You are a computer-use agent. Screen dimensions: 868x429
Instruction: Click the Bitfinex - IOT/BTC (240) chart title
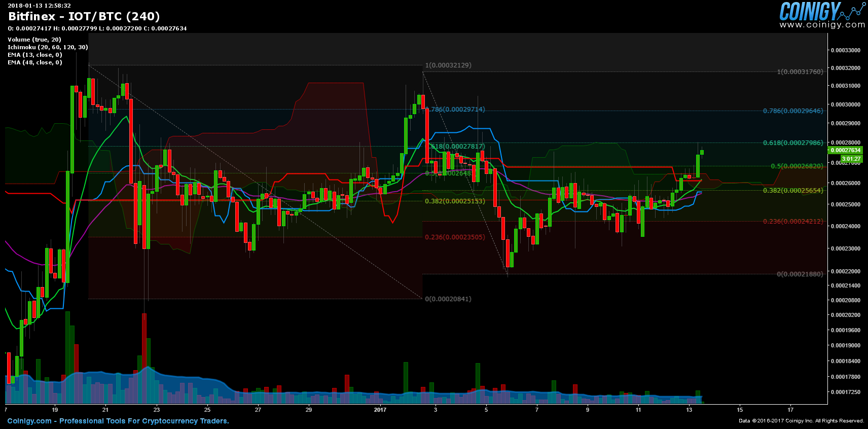(x=84, y=17)
